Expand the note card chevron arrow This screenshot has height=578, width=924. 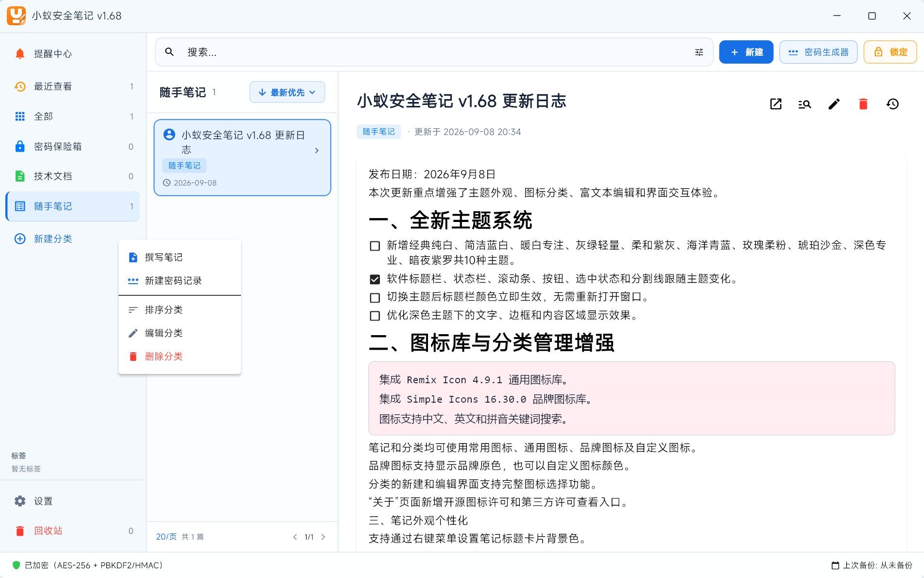[317, 151]
